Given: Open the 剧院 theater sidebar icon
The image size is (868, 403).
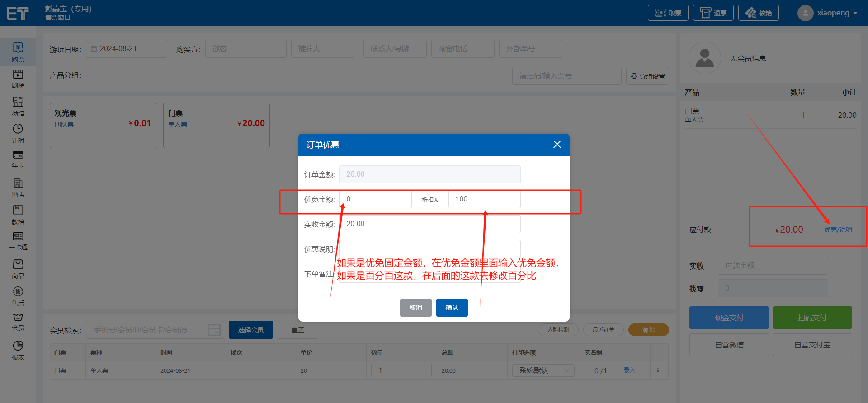Looking at the screenshot, I should tap(18, 78).
